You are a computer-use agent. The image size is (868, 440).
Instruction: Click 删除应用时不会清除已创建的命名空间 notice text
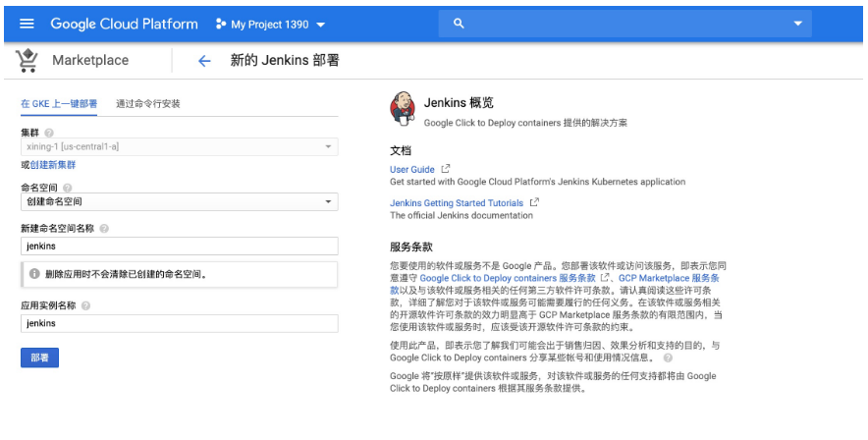(x=127, y=274)
